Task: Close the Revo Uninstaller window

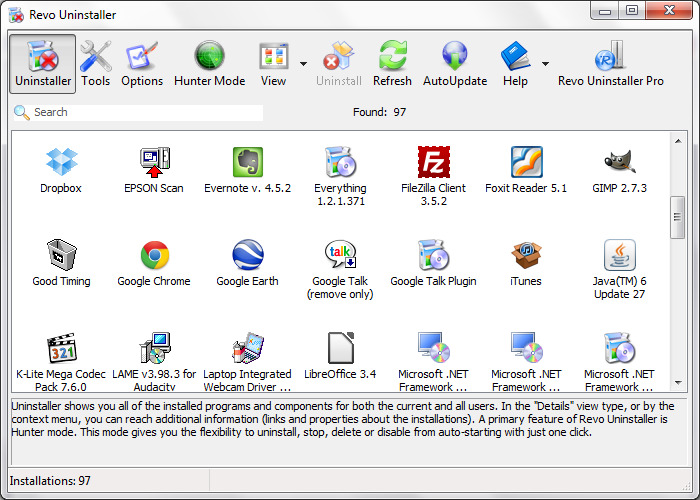Action: pyautogui.click(x=669, y=11)
